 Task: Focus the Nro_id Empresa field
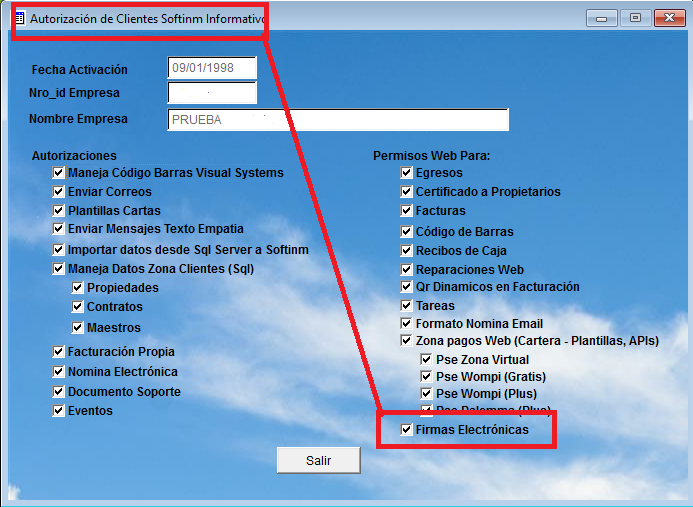pyautogui.click(x=212, y=92)
